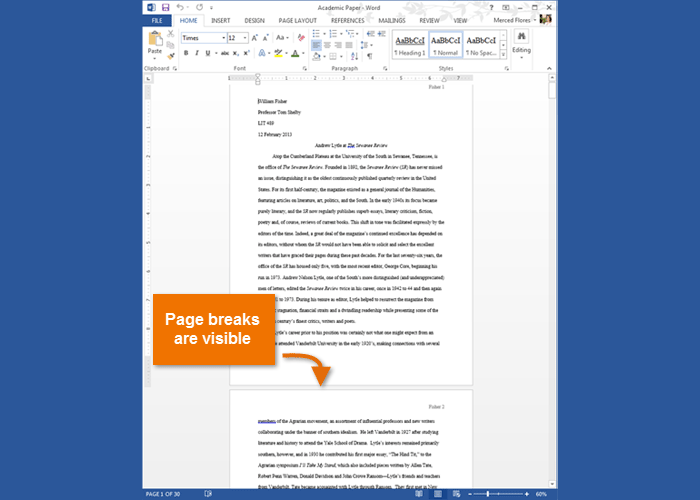The image size is (700, 500).
Task: Increase paragraph indent
Action: point(382,34)
